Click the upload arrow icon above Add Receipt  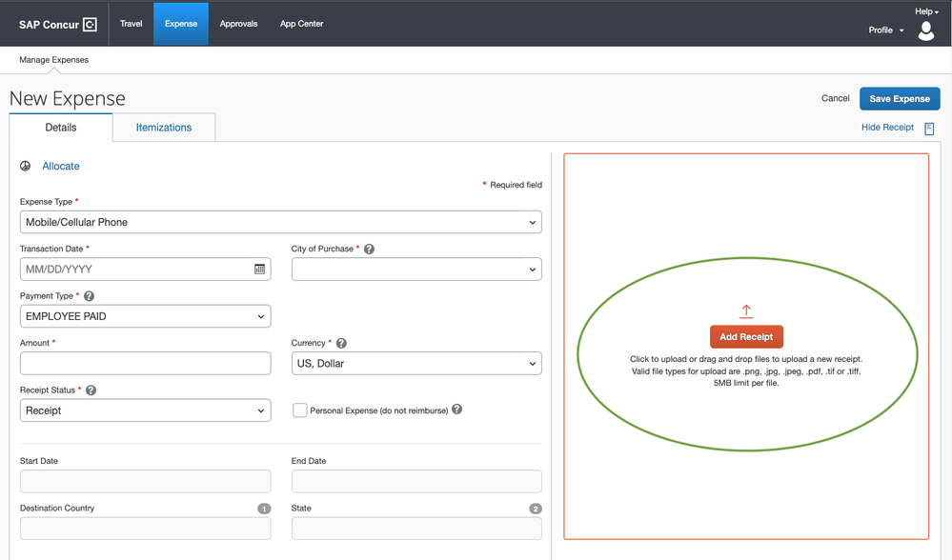746,311
